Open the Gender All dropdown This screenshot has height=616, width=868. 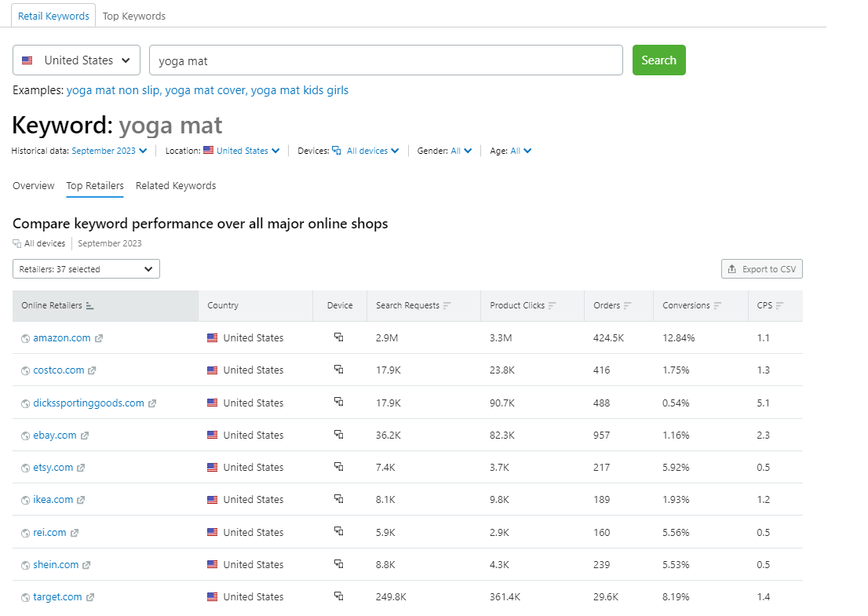pos(461,151)
